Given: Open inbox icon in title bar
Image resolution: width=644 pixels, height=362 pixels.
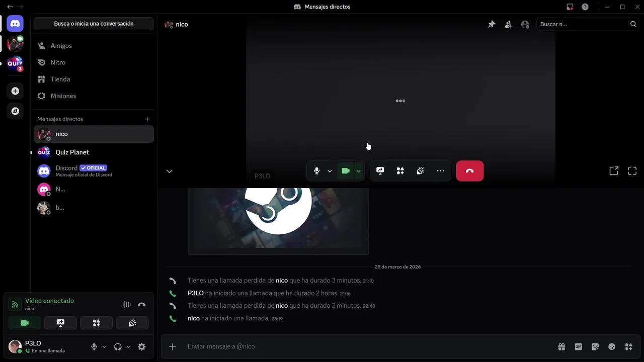Looking at the screenshot, I should (x=570, y=7).
